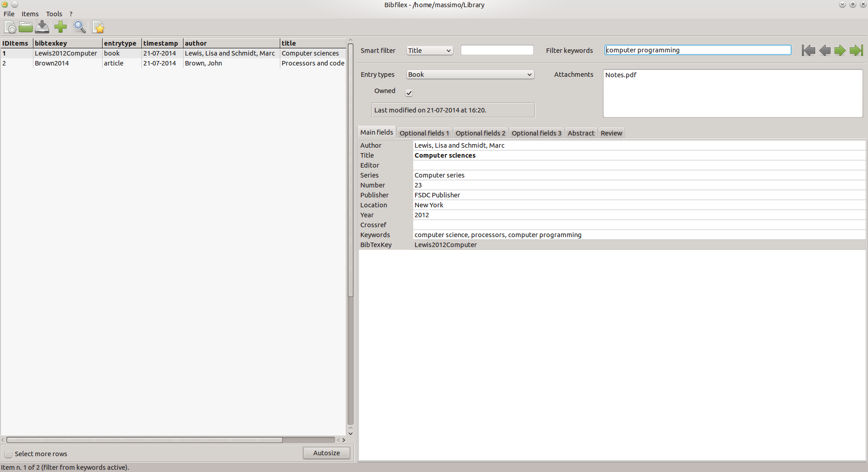
Task: Select the Main fields tab
Action: [377, 132]
